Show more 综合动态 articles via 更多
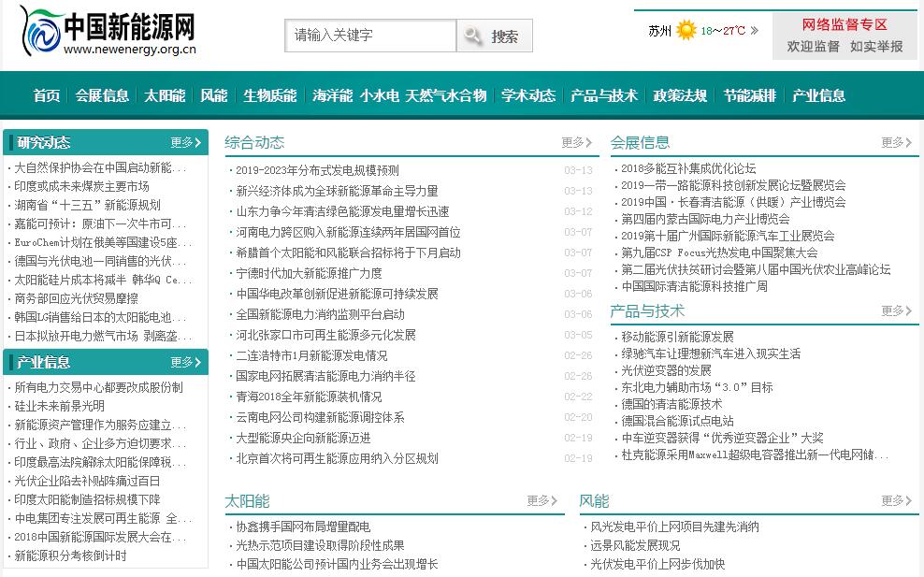The height and width of the screenshot is (577, 924). point(577,142)
